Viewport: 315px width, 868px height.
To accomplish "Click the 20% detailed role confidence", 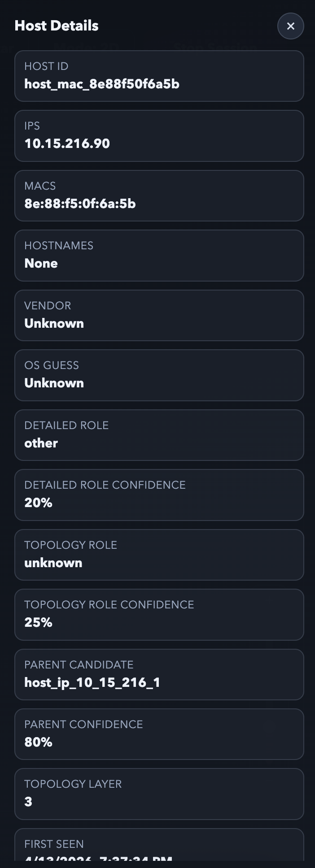I will point(39,503).
